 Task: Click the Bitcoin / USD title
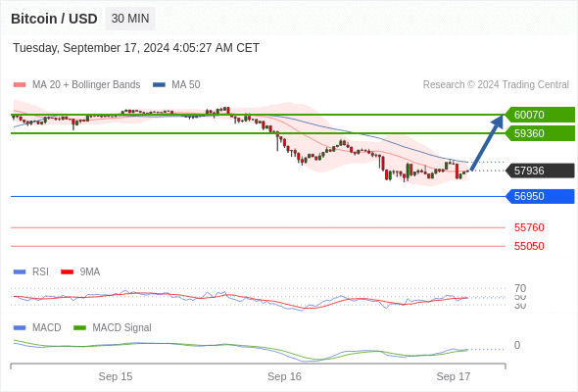pos(54,19)
